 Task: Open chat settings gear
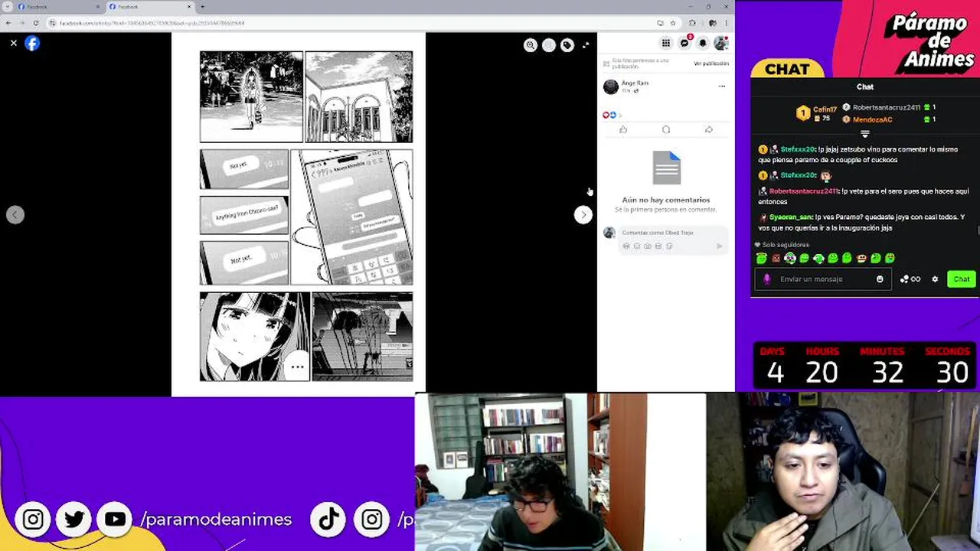coord(935,279)
